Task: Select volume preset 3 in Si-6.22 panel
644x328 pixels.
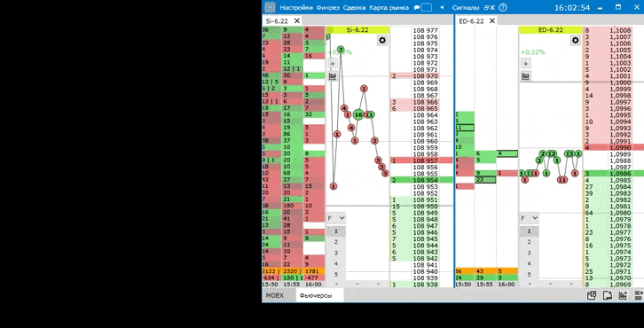Action: (x=336, y=253)
